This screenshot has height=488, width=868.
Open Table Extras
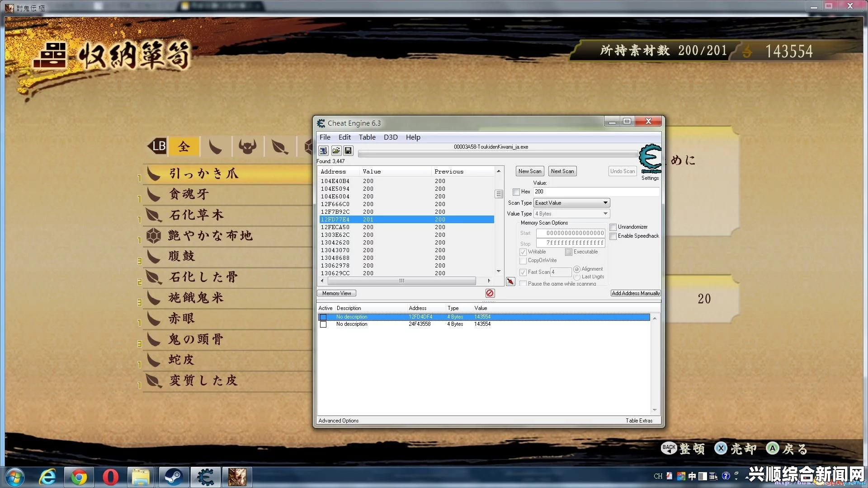click(x=639, y=421)
